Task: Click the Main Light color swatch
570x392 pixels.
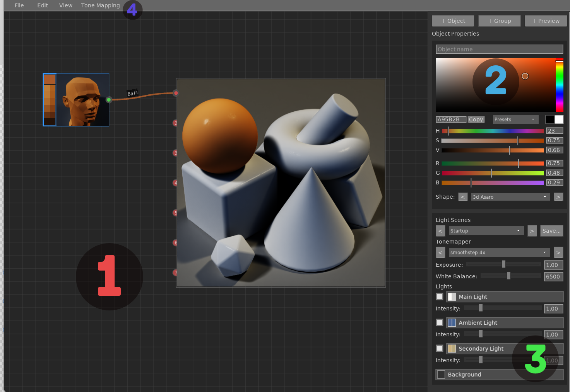Action: [452, 297]
